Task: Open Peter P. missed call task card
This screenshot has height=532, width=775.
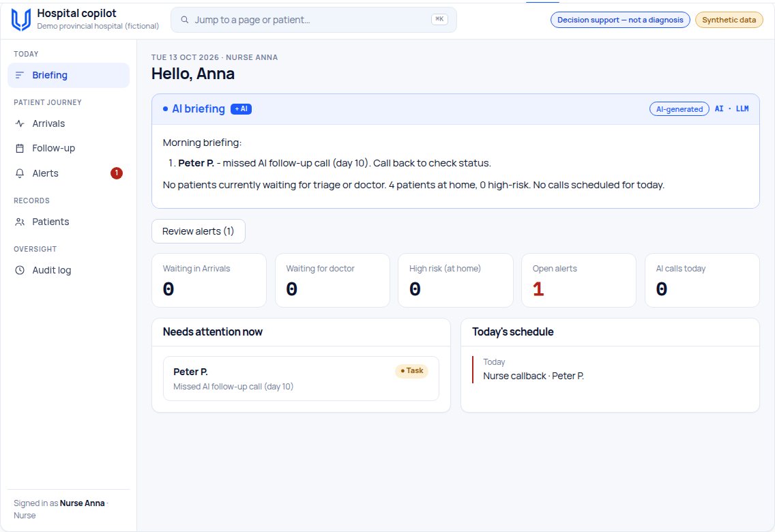Action: click(x=301, y=379)
